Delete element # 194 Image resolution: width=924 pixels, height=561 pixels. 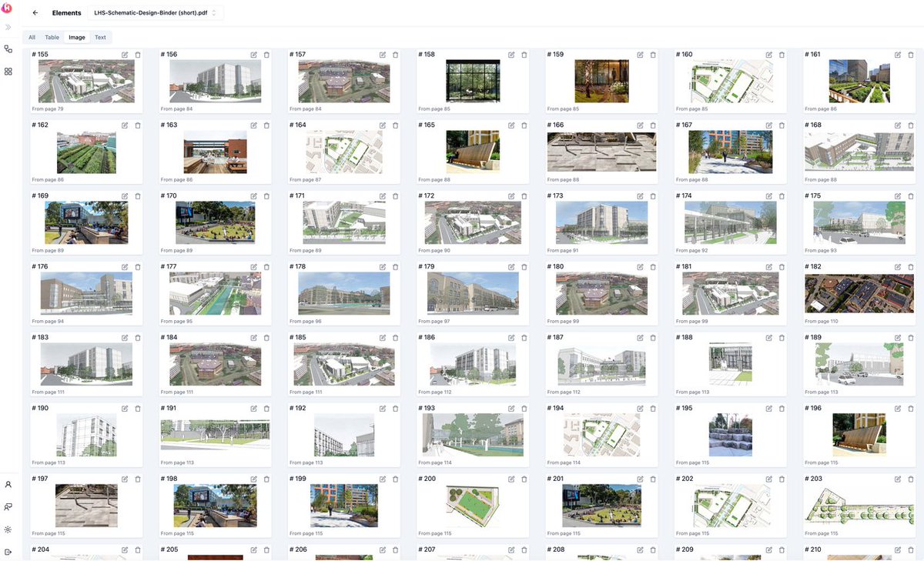[x=653, y=409]
